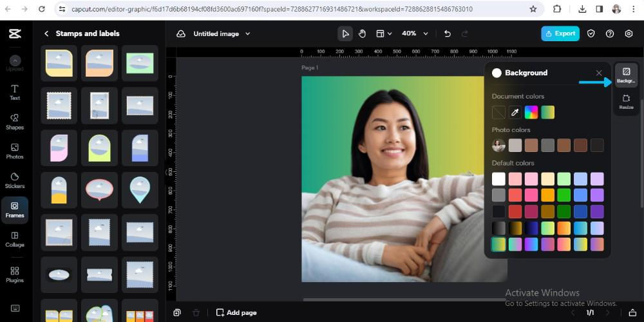Reload the browser page
This screenshot has width=644, height=322.
click(41, 9)
